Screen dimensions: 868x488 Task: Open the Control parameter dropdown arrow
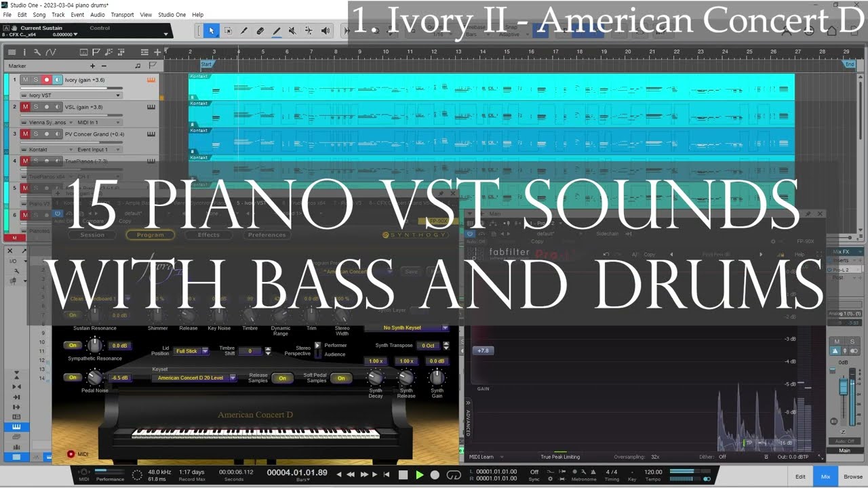[x=165, y=34]
